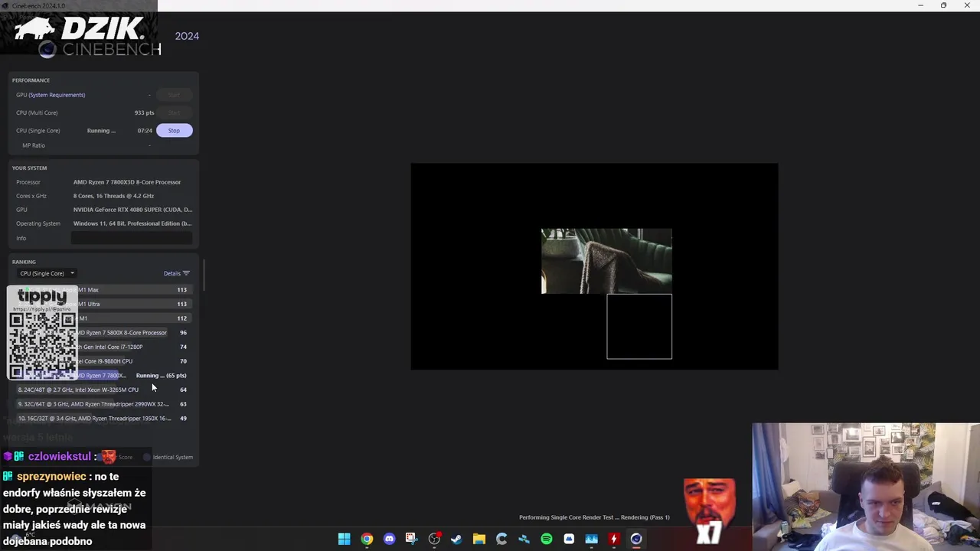Open the white mountain icon app in taskbar
Viewport: 980px width, 551px height.
[569, 539]
